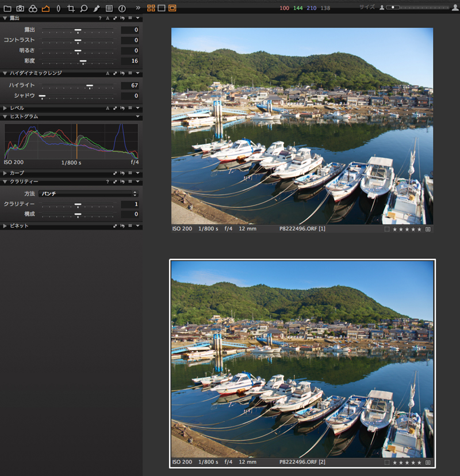This screenshot has width=460, height=476.
Task: Select the harbor photo variant P8222496.ORF [1]
Action: [302, 125]
